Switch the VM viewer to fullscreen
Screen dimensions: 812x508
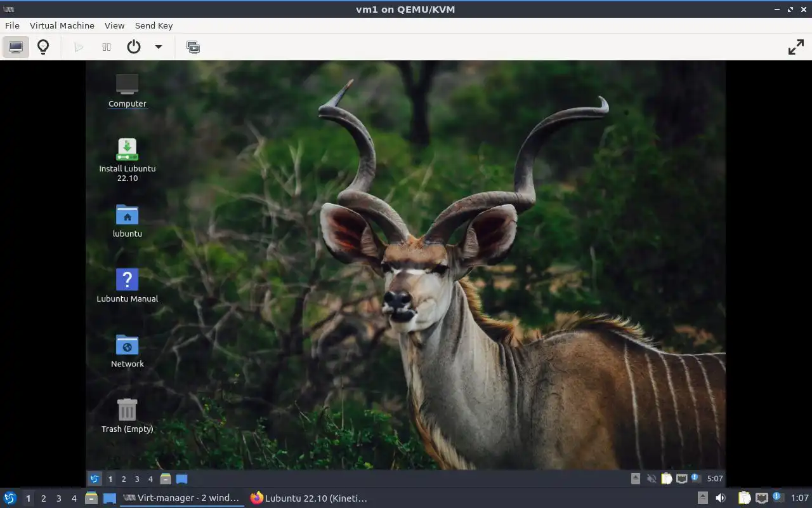tap(796, 47)
